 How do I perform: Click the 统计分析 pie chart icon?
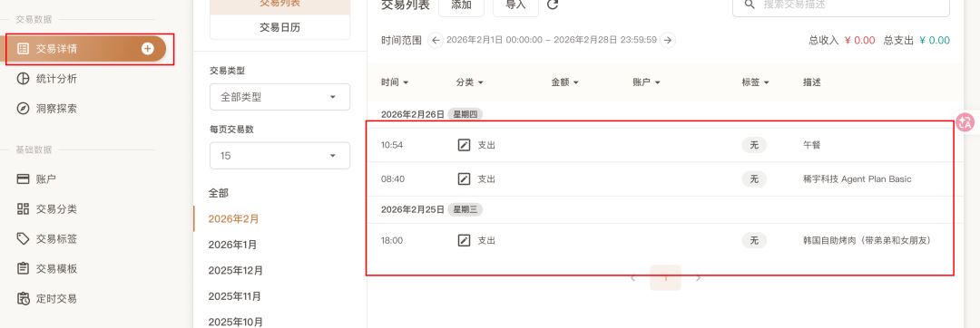click(x=23, y=79)
